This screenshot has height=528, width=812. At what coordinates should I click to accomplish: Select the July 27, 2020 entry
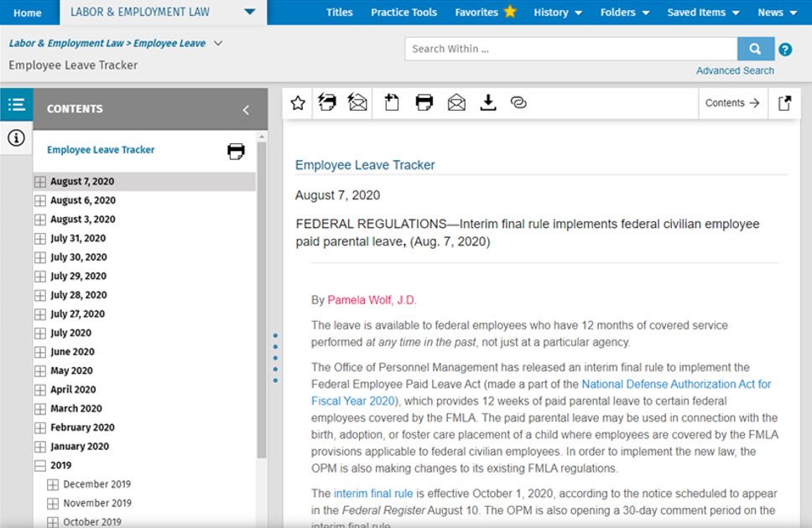pyautogui.click(x=78, y=314)
